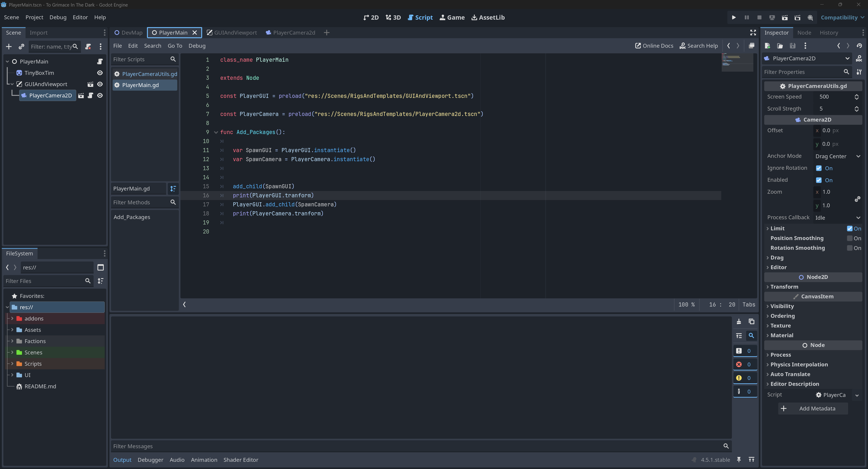This screenshot has height=469, width=868.
Task: Click the Run Project play button
Action: (733, 18)
